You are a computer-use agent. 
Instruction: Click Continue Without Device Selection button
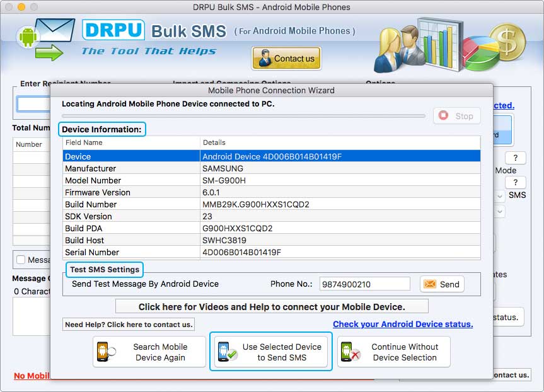(x=394, y=352)
